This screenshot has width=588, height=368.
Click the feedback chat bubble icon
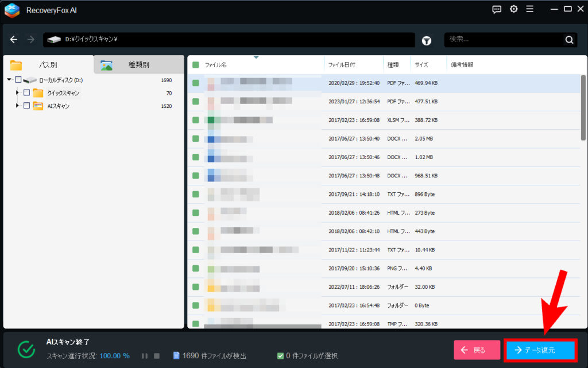(x=497, y=9)
